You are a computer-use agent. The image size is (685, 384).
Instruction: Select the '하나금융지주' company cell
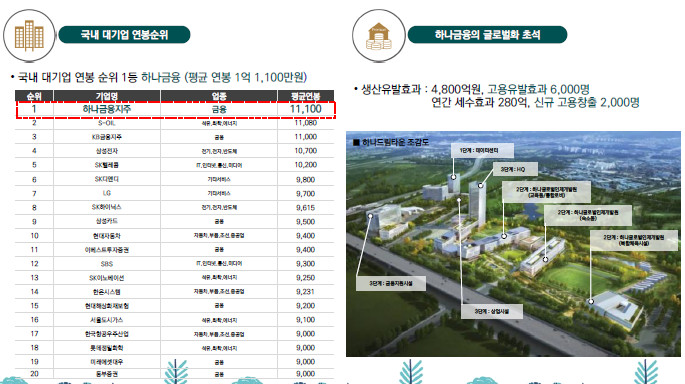[107, 109]
